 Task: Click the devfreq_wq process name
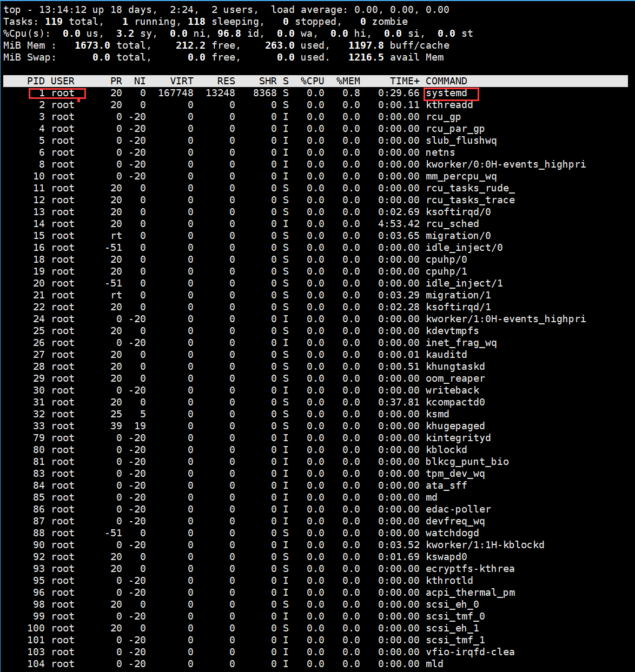click(x=455, y=521)
